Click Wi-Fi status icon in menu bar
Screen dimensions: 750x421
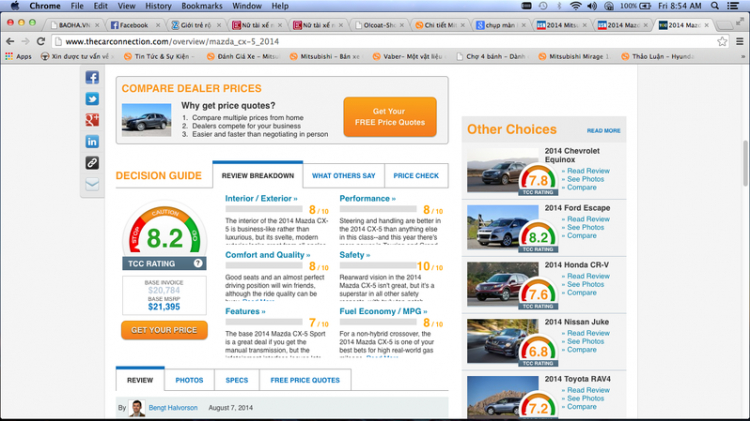click(575, 6)
